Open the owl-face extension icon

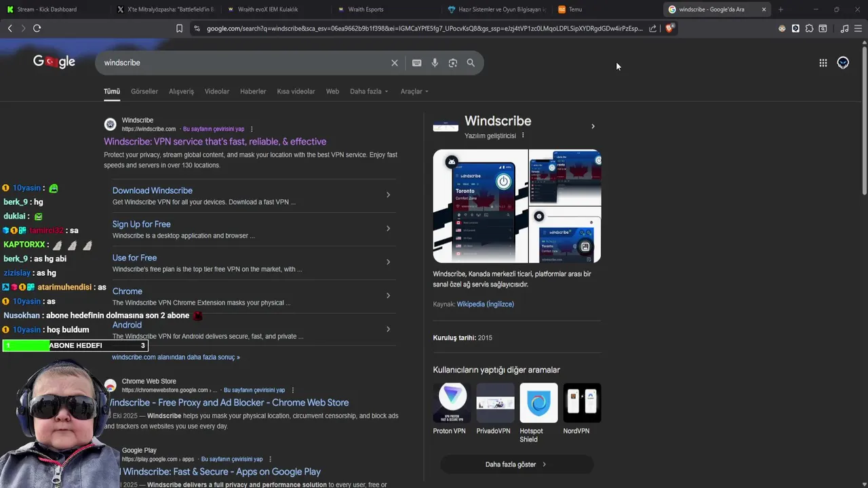[x=782, y=28]
